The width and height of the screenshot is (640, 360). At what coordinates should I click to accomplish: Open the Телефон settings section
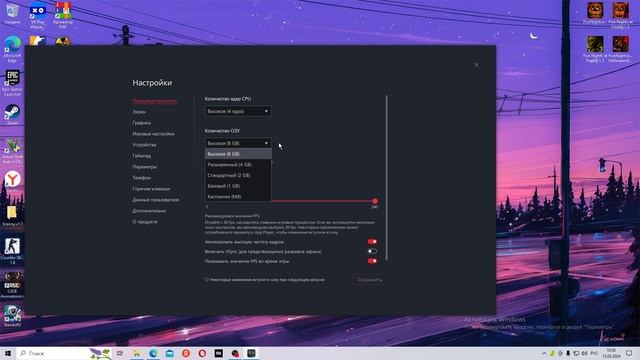pyautogui.click(x=142, y=178)
